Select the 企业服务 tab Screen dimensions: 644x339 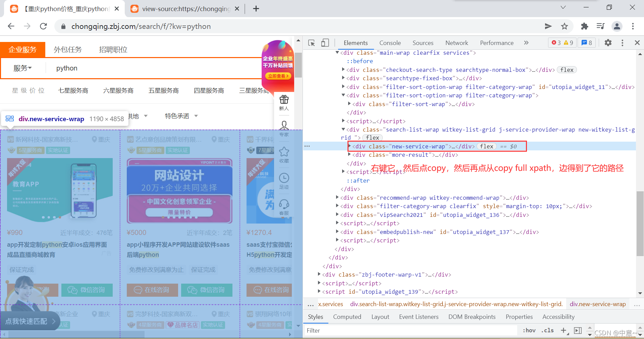(22, 50)
